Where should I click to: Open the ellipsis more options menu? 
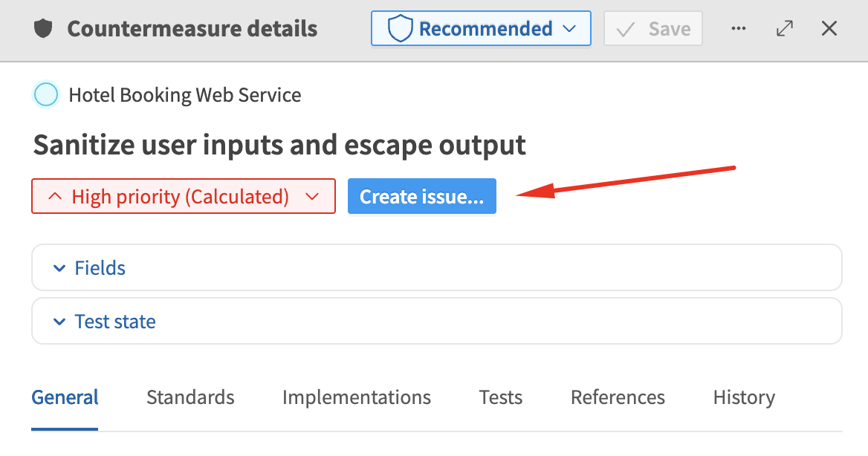[739, 28]
